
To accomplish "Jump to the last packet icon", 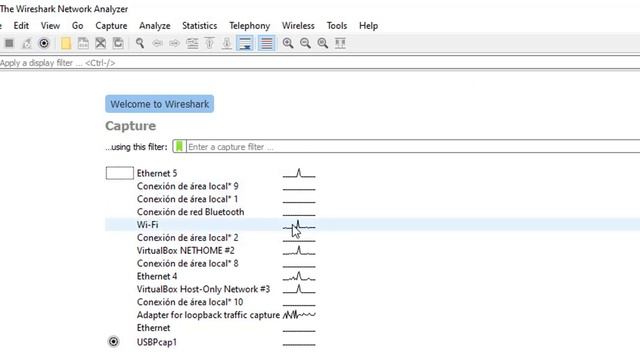I will (x=227, y=43).
